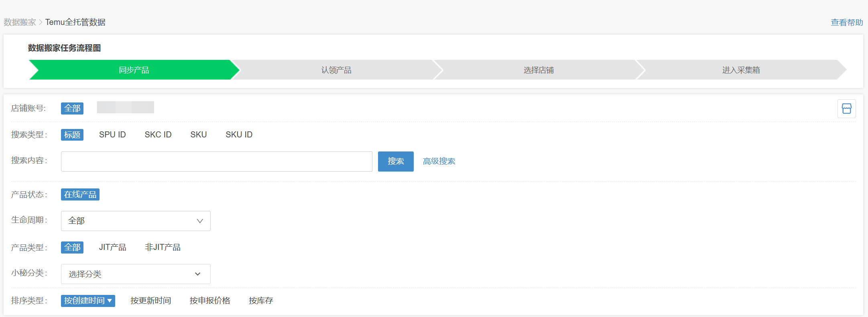Click the store icon at top right
Screen dimensions: 868x317
(846, 108)
